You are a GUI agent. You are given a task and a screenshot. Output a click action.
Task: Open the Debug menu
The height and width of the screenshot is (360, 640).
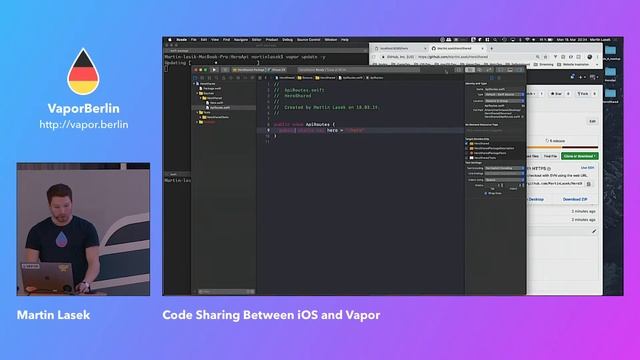coord(288,40)
